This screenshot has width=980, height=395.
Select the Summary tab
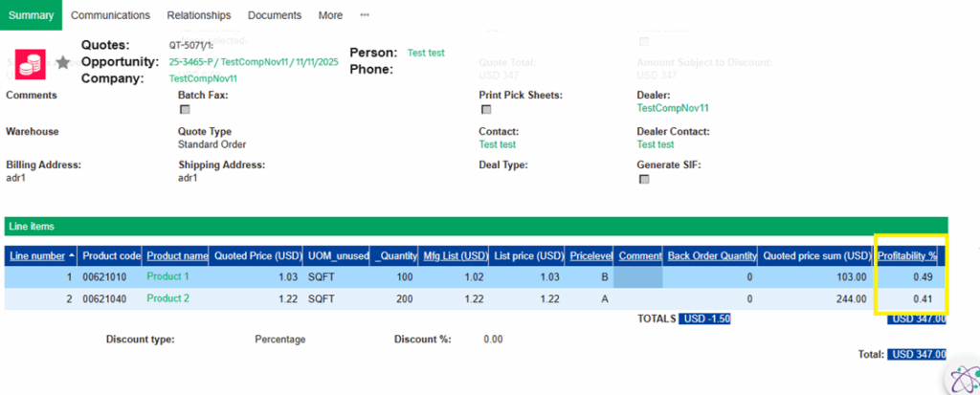31,15
